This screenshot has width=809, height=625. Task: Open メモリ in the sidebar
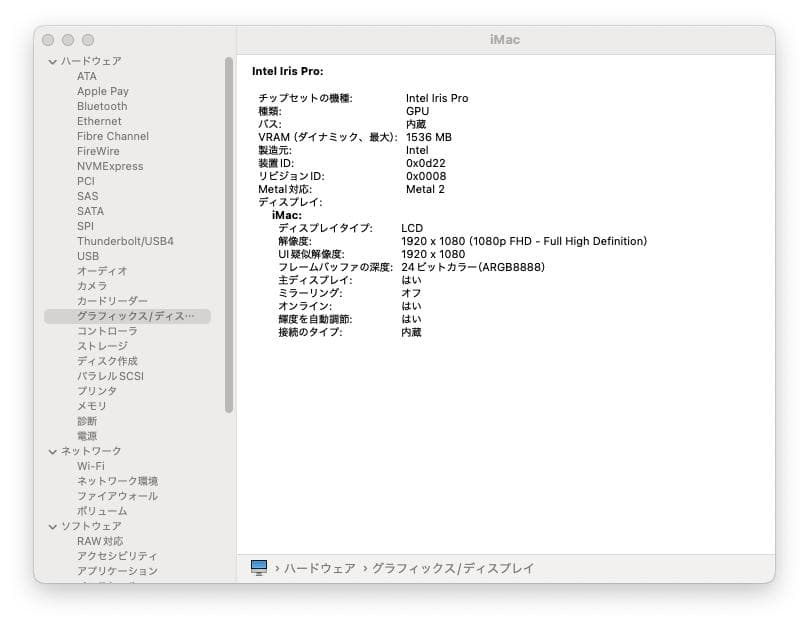92,406
